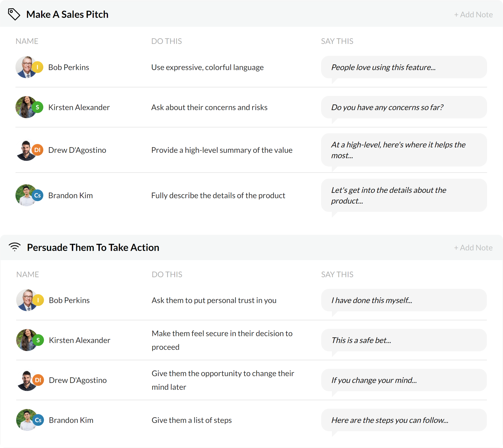Click the 'Make A Sales Pitch' section heading
The image size is (503, 448).
pos(67,14)
